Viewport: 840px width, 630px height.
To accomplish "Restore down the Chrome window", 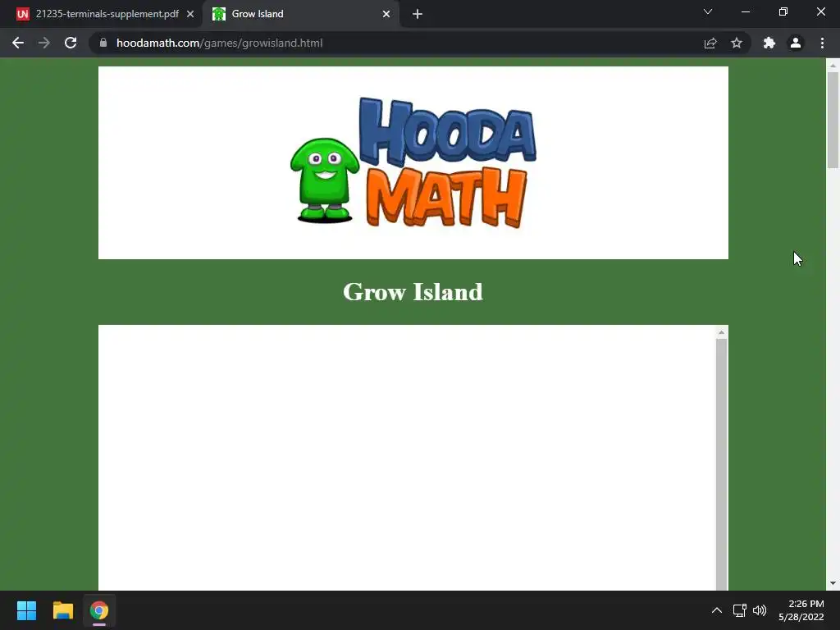I will [x=783, y=11].
